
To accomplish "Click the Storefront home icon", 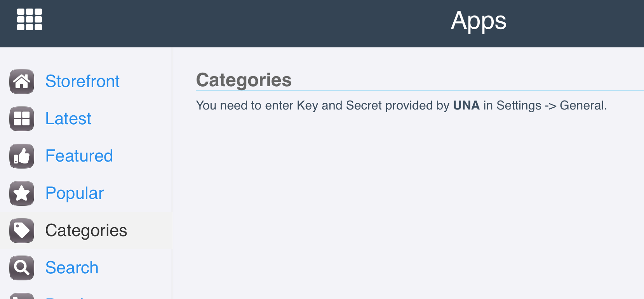I will coord(22,82).
